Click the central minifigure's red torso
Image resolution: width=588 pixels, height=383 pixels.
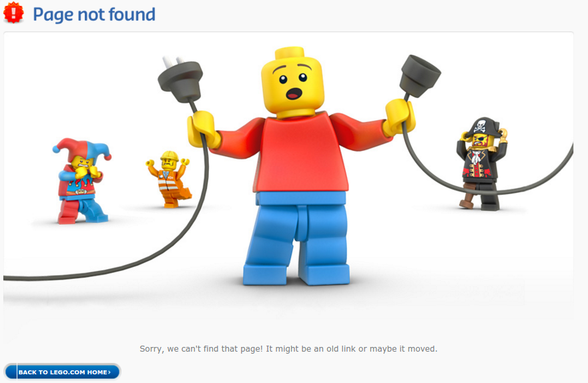(301, 153)
